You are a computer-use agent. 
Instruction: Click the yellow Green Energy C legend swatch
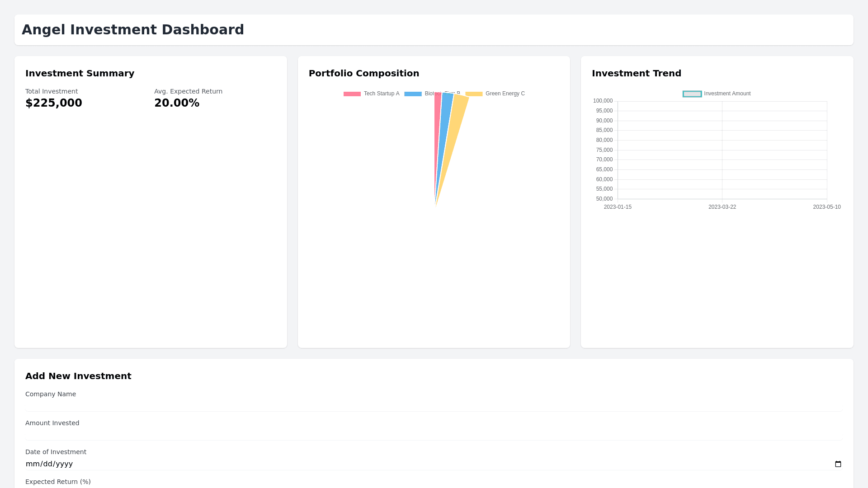point(474,94)
